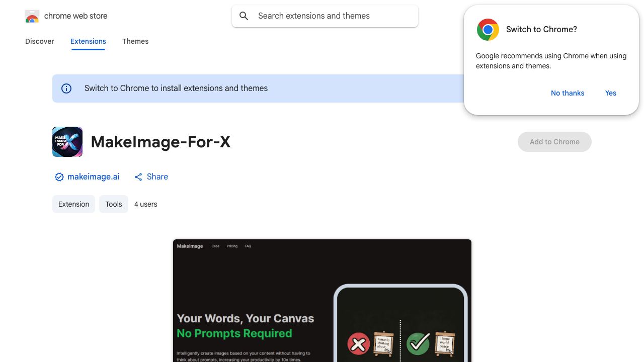
Task: Click the "Google recommends using Chrome" message
Action: pyautogui.click(x=551, y=61)
